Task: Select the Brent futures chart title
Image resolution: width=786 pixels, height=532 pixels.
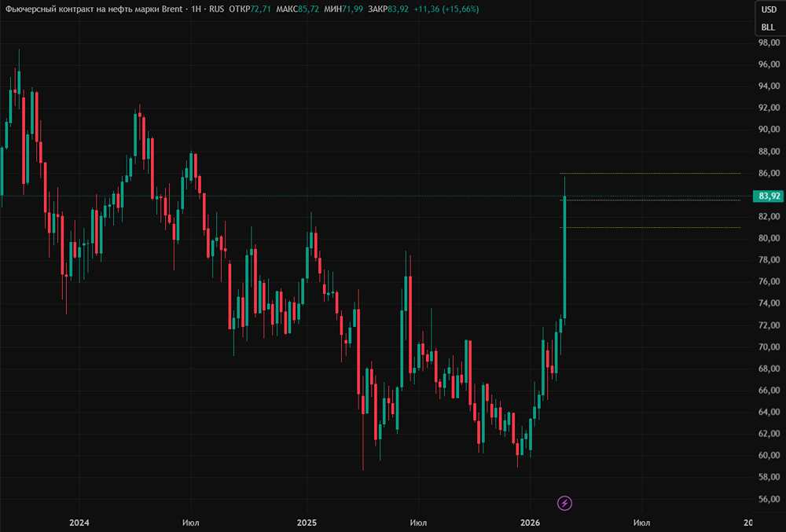Action: pos(94,9)
